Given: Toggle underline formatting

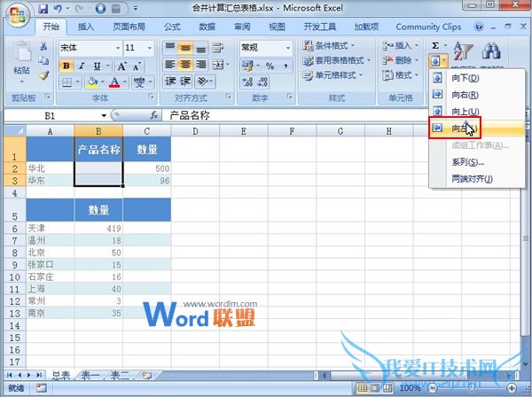Looking at the screenshot, I should point(97,66).
